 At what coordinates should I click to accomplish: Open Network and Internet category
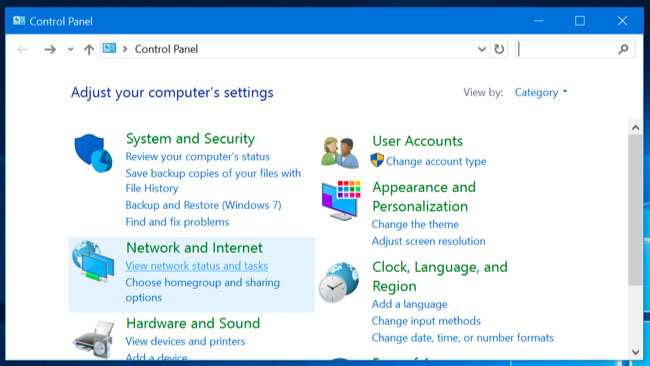point(194,247)
